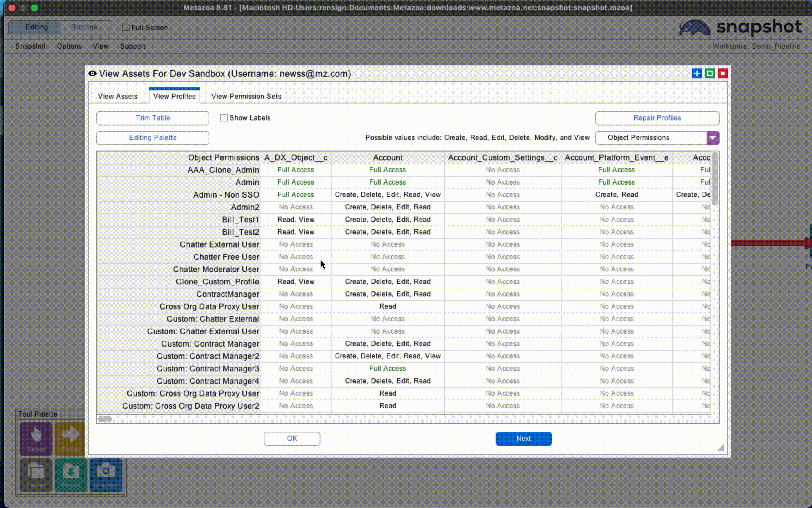Select the Clone_Custom_Profile row label
This screenshot has width=812, height=508.
217,282
